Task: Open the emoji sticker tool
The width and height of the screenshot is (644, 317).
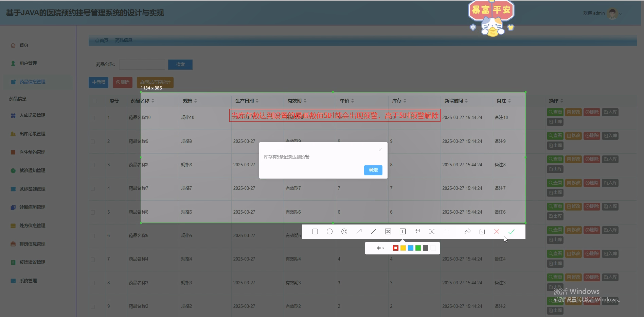Action: coord(344,232)
